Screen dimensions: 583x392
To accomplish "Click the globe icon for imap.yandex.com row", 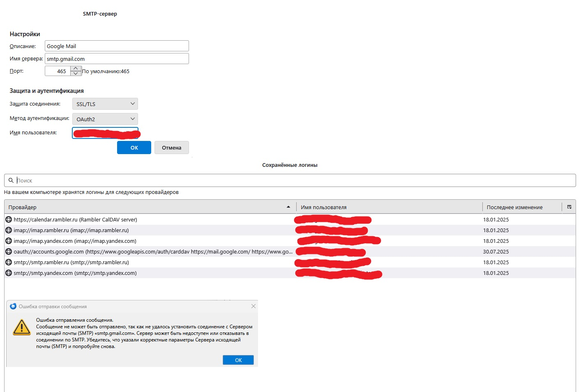I will point(9,241).
